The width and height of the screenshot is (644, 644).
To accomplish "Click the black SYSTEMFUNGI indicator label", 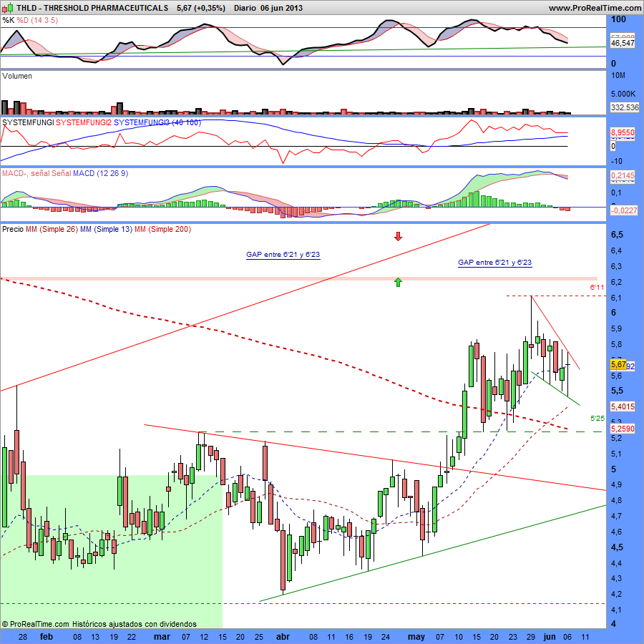I will pos(28,122).
